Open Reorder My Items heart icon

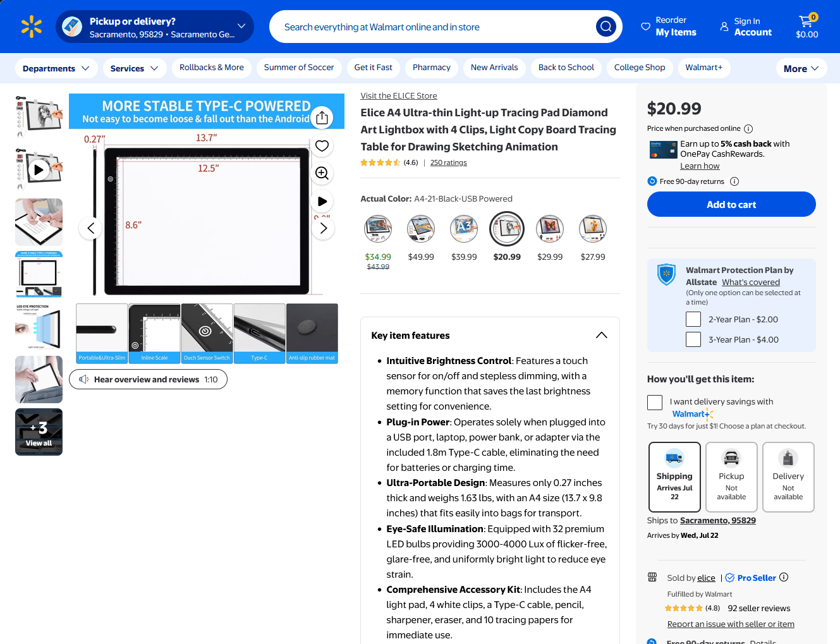pos(645,27)
